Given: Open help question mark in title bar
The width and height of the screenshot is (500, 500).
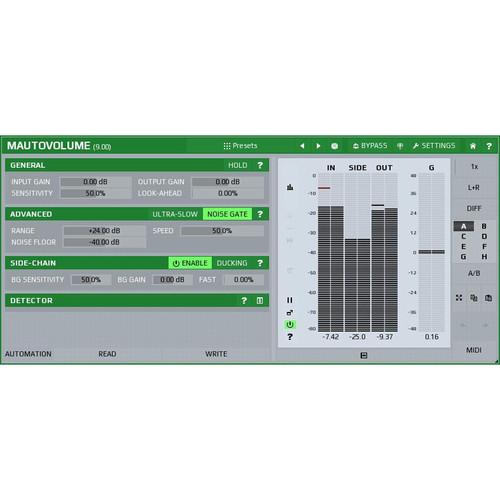Looking at the screenshot, I should 489,146.
